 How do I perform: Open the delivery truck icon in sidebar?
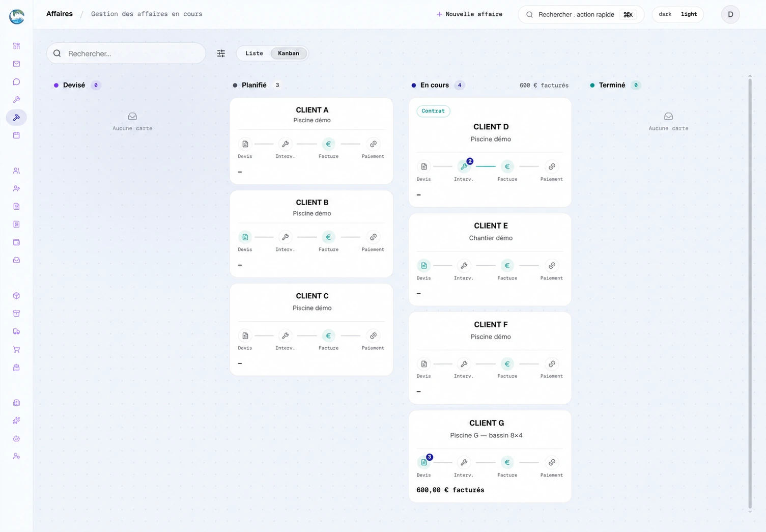pos(16,331)
